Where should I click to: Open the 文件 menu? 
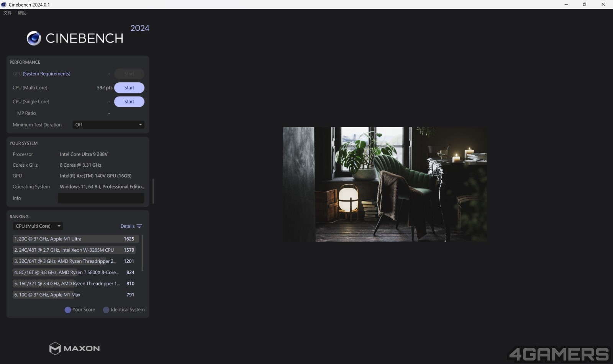pyautogui.click(x=8, y=13)
